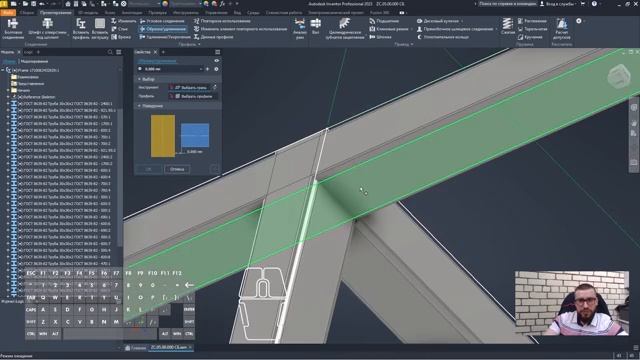Select the Врезка (notch) command
640x360 pixels.
pyautogui.click(x=121, y=37)
